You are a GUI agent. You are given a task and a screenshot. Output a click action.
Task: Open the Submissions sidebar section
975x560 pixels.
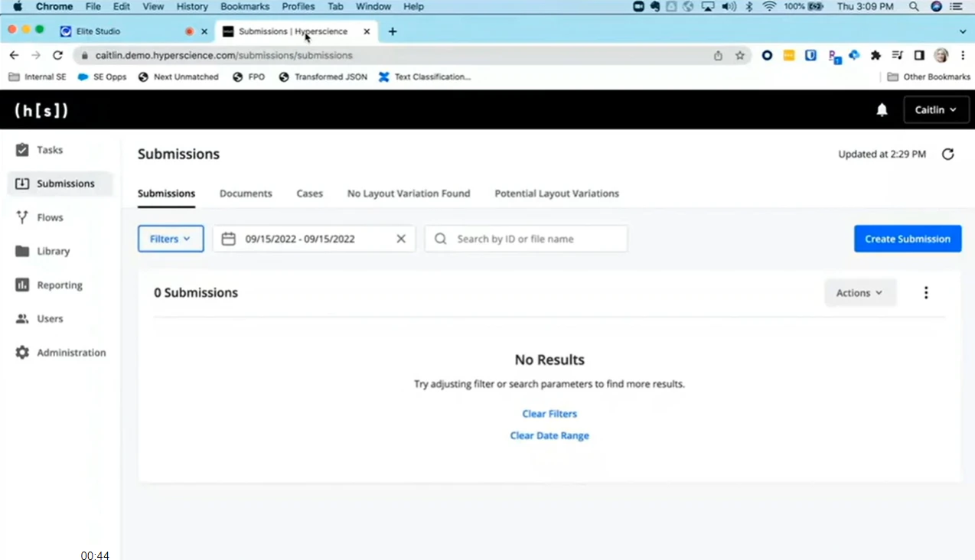[x=65, y=183]
